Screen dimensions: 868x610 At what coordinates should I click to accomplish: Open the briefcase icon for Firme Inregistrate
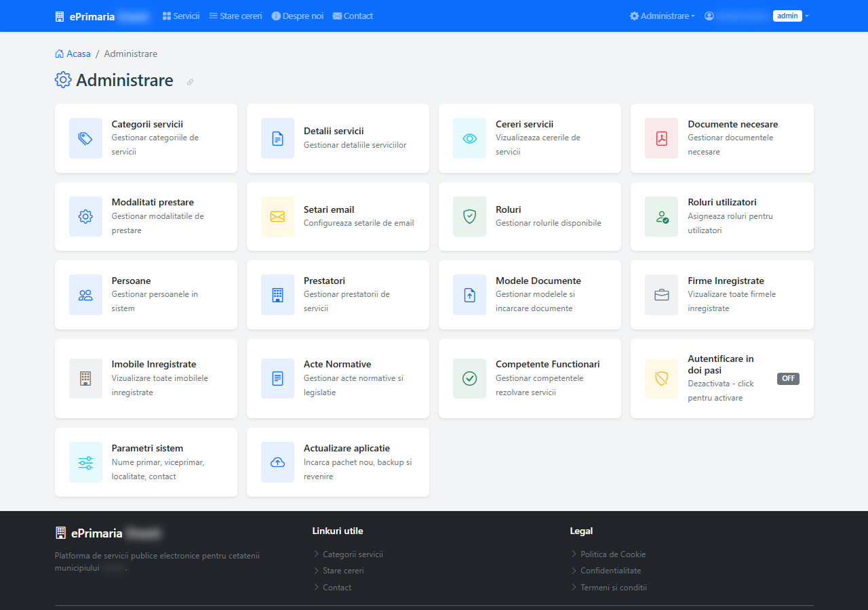[661, 295]
